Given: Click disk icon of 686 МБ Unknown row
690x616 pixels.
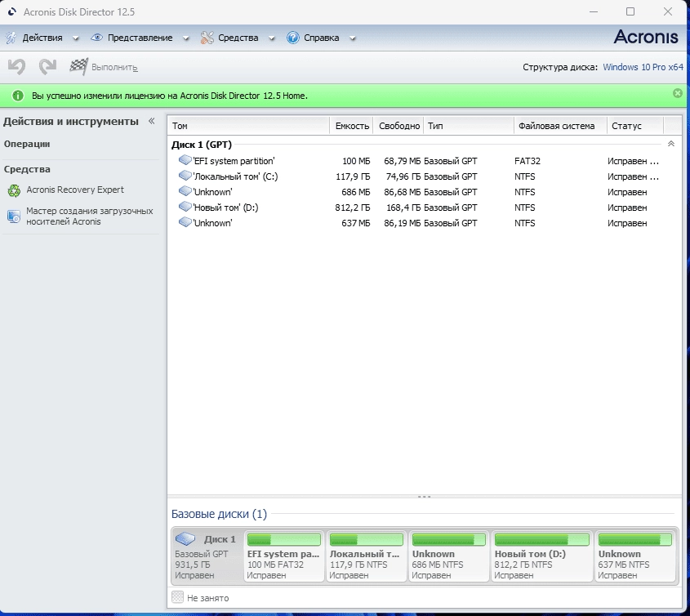Looking at the screenshot, I should point(185,191).
